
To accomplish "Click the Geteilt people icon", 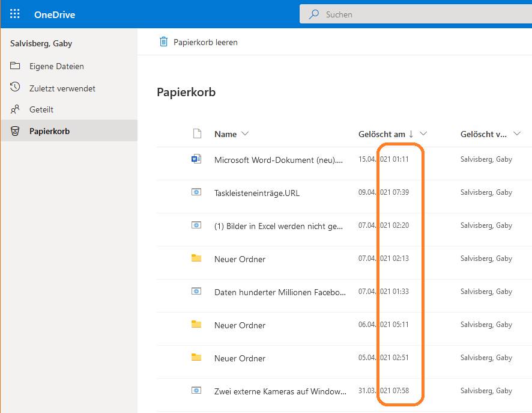I will 16,109.
